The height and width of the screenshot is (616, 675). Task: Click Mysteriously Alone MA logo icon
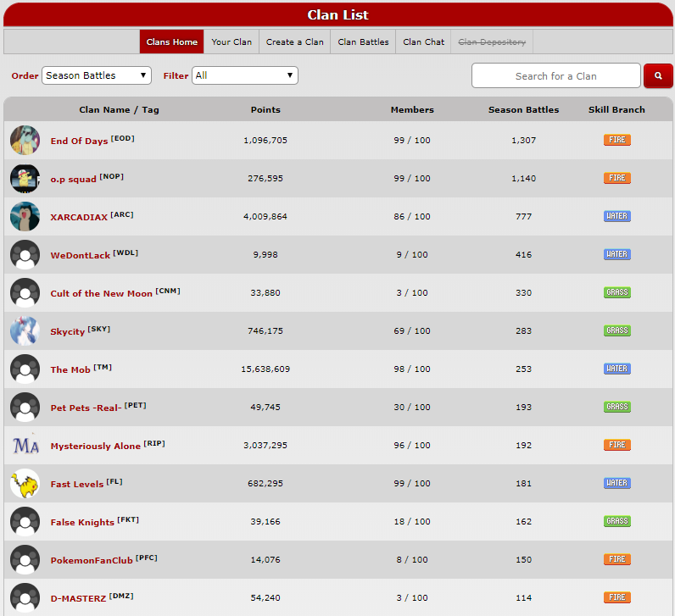tap(25, 446)
